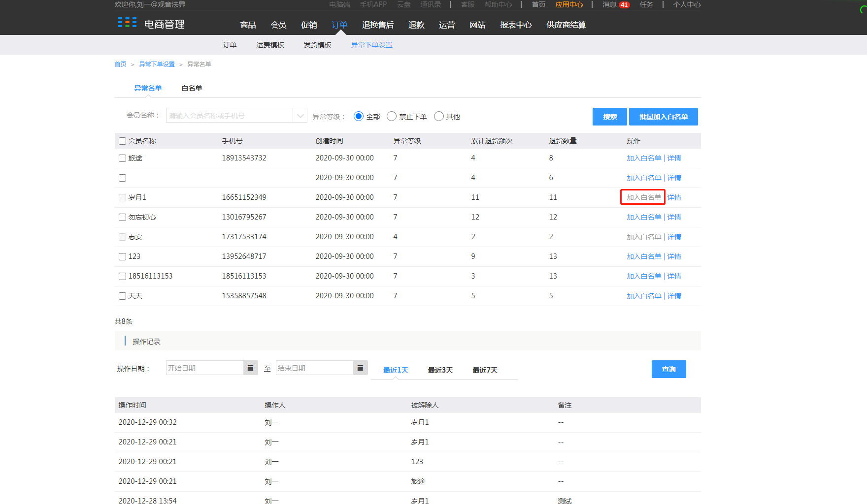Select the 最近3天 filter tab

click(440, 370)
